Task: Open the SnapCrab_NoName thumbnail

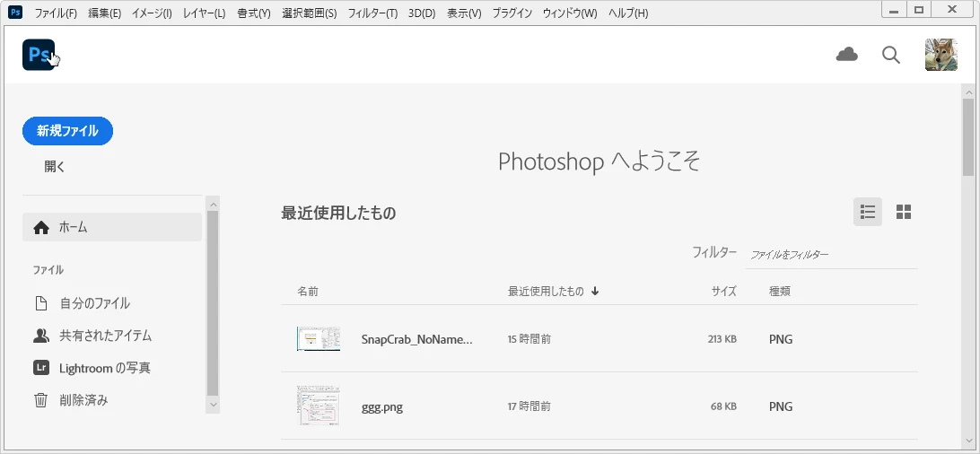Action: coord(318,339)
